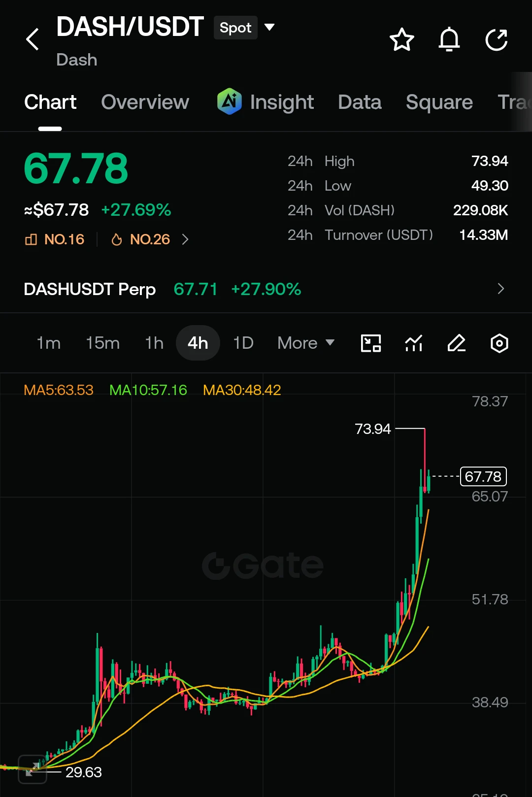Screen dimensions: 532x797
Task: Tap the flame hot ranking icon
Action: pos(117,239)
